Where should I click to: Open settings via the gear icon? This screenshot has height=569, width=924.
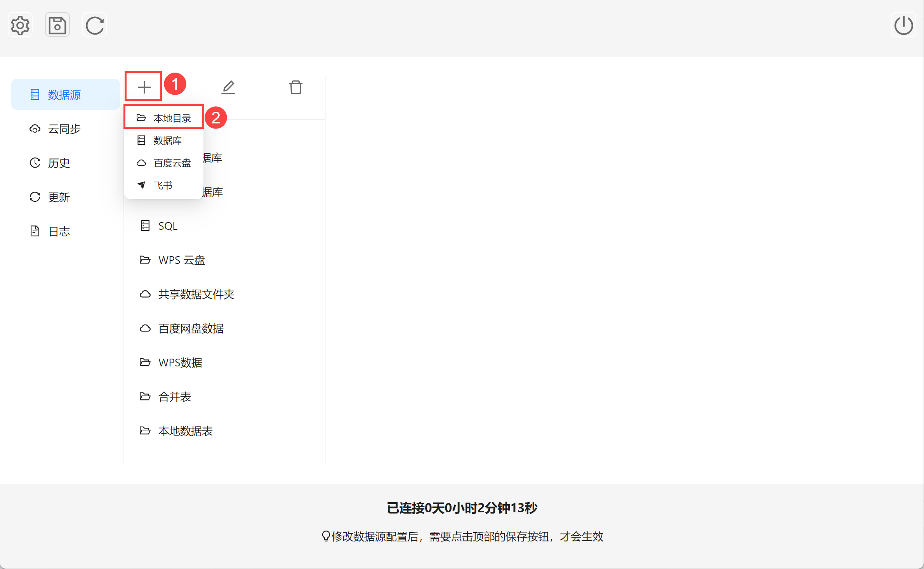pyautogui.click(x=20, y=26)
